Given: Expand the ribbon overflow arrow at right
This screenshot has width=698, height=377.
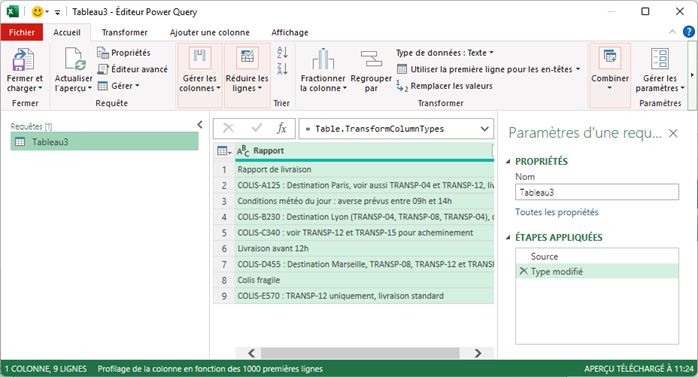Looking at the screenshot, I should (692, 75).
